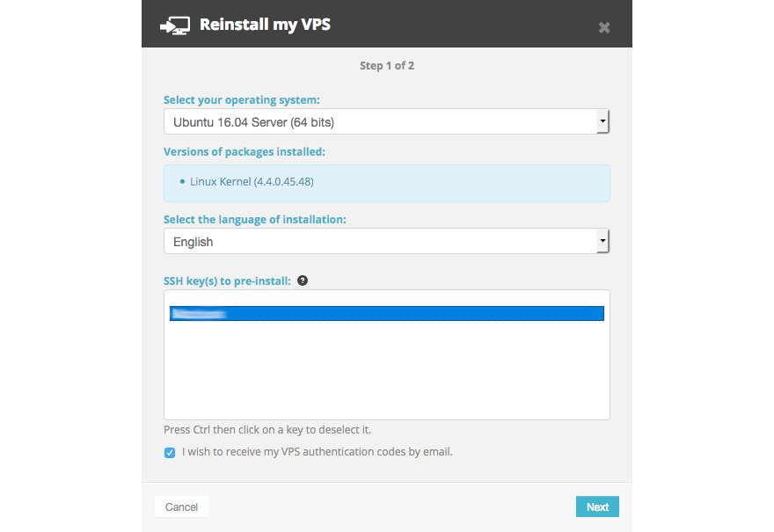Viewport: 774px width, 532px height.
Task: Click the Reinstall my VPS title bar
Action: (x=265, y=25)
